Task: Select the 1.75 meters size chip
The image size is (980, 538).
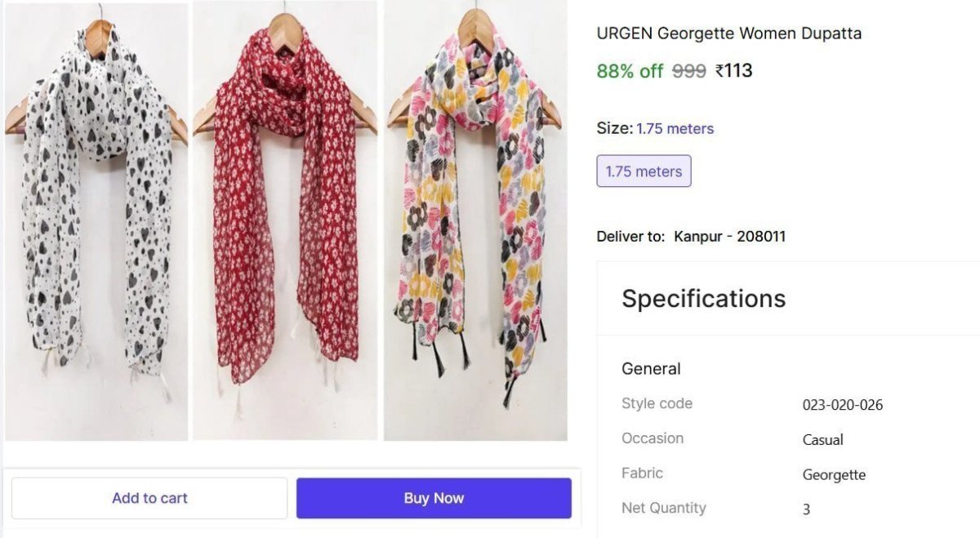Action: 644,171
